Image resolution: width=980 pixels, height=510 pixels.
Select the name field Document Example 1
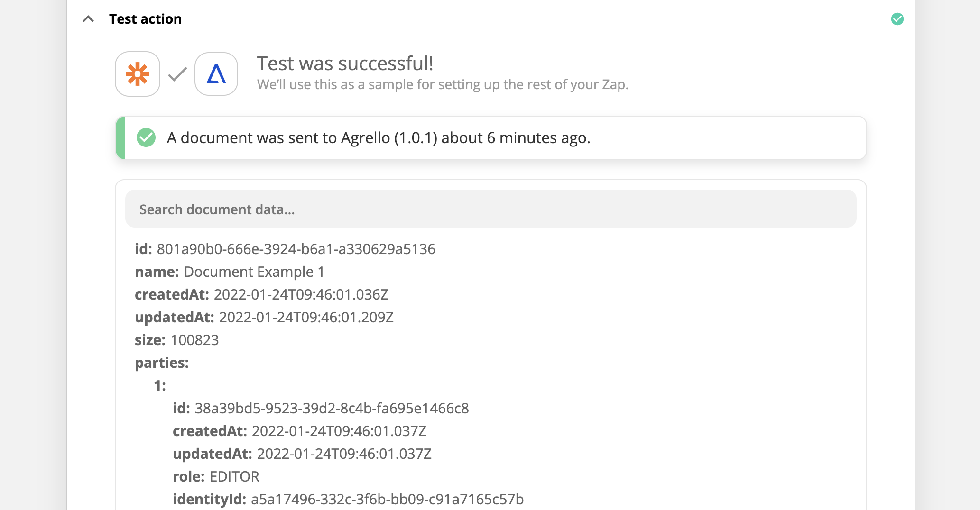(x=254, y=272)
